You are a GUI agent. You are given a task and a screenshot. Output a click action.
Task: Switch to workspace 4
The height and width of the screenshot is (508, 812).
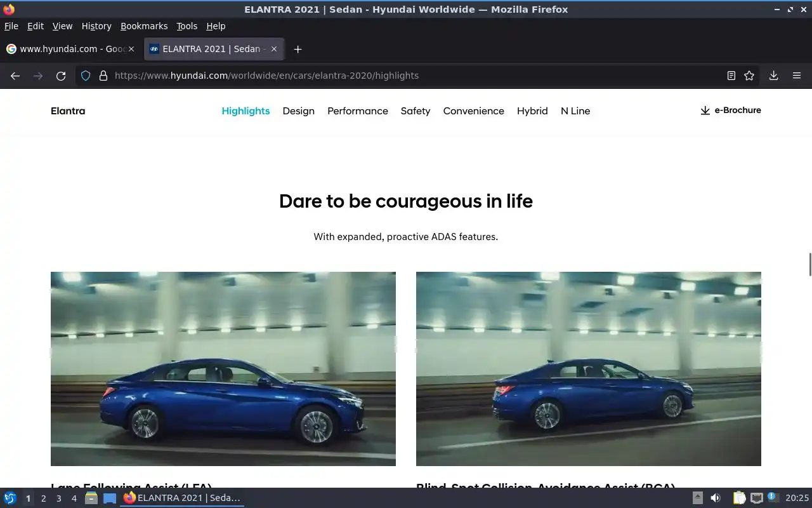[74, 498]
